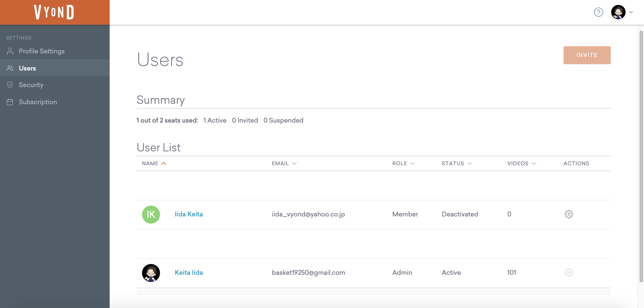Click the '0 Invited' summary count
This screenshot has height=308, width=644.
click(x=245, y=120)
